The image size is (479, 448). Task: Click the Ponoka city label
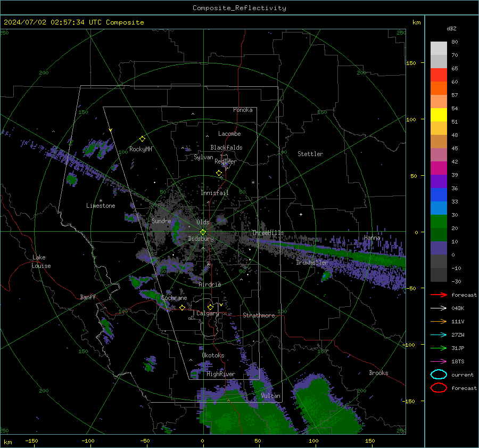click(x=243, y=110)
